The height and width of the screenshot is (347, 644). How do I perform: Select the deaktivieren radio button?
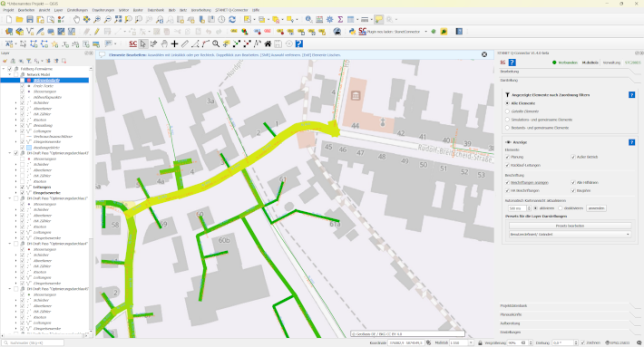(x=561, y=208)
